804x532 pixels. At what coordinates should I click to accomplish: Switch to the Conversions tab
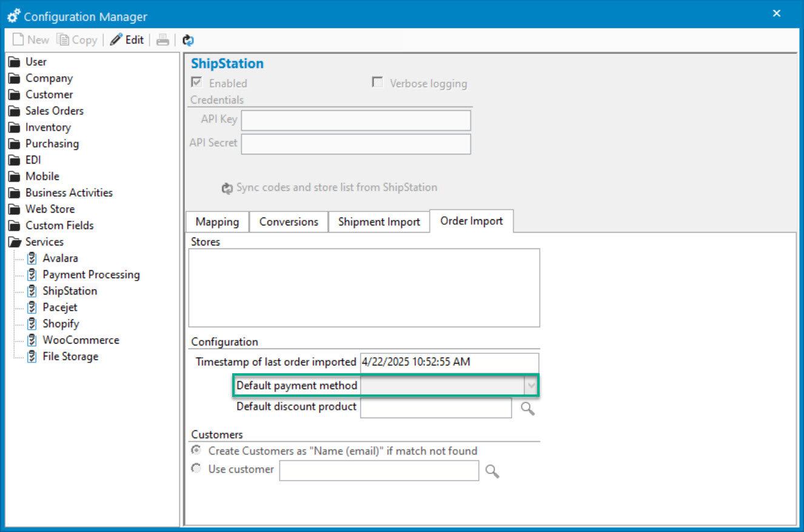(x=289, y=222)
